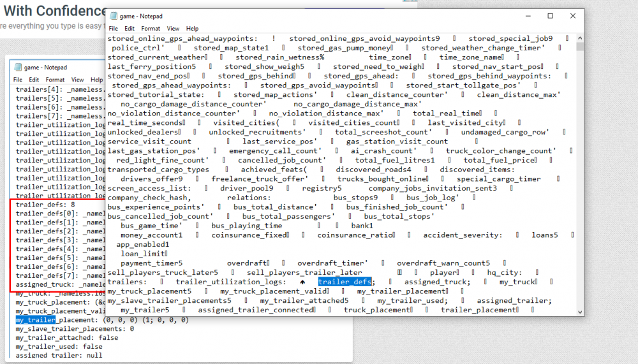638x364 pixels.
Task: Click the highlighted trailer_defs text in the front Notepad
Action: [x=345, y=281]
